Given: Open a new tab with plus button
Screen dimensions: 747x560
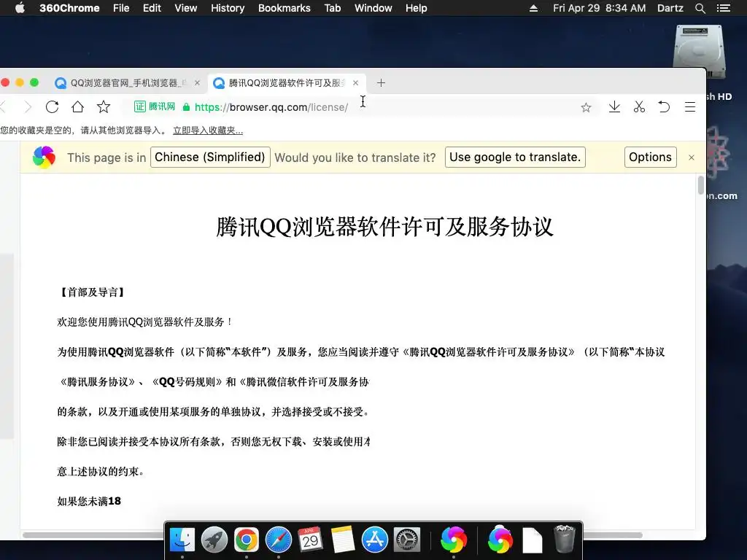Looking at the screenshot, I should click(x=381, y=83).
